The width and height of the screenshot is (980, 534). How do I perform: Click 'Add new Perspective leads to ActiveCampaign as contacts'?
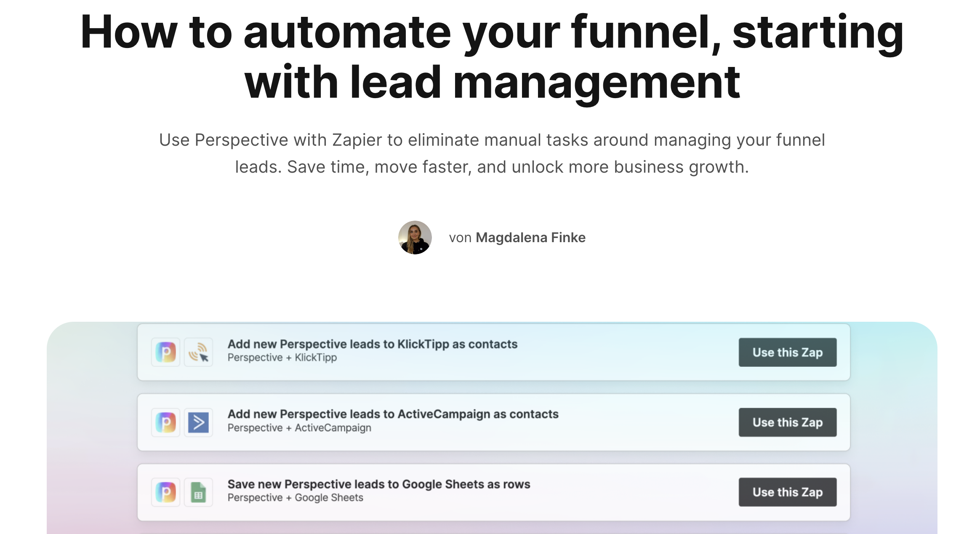[x=393, y=414]
